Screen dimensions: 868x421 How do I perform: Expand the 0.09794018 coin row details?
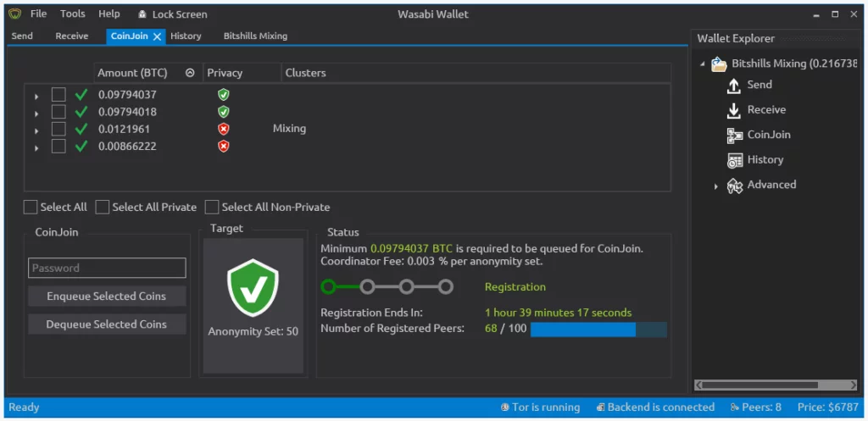click(x=36, y=114)
